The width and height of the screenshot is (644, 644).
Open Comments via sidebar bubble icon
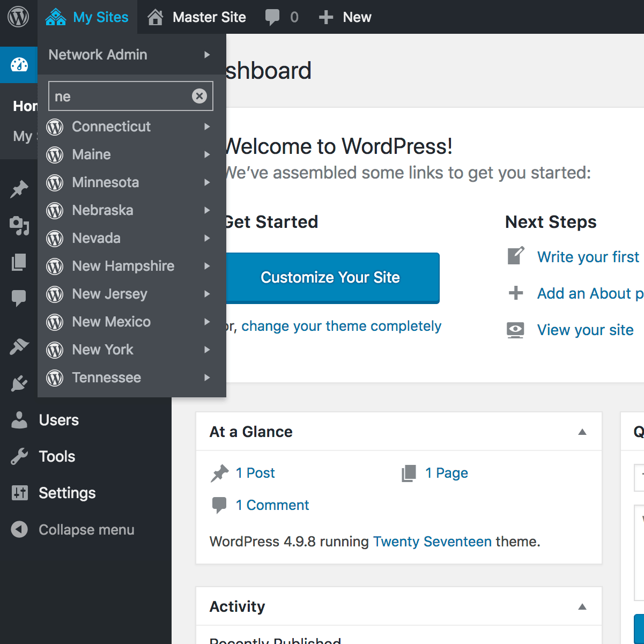(x=19, y=298)
